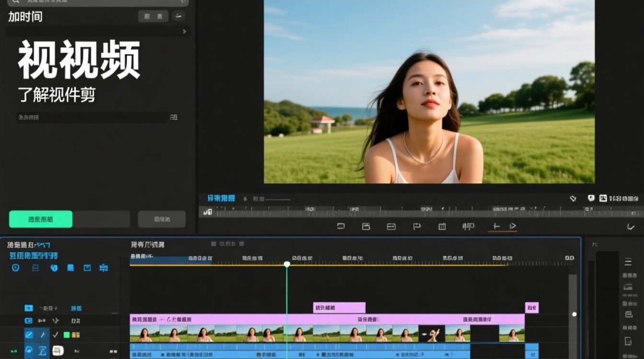Start playback with the play triangle
644x359 pixels.
[x=513, y=226]
